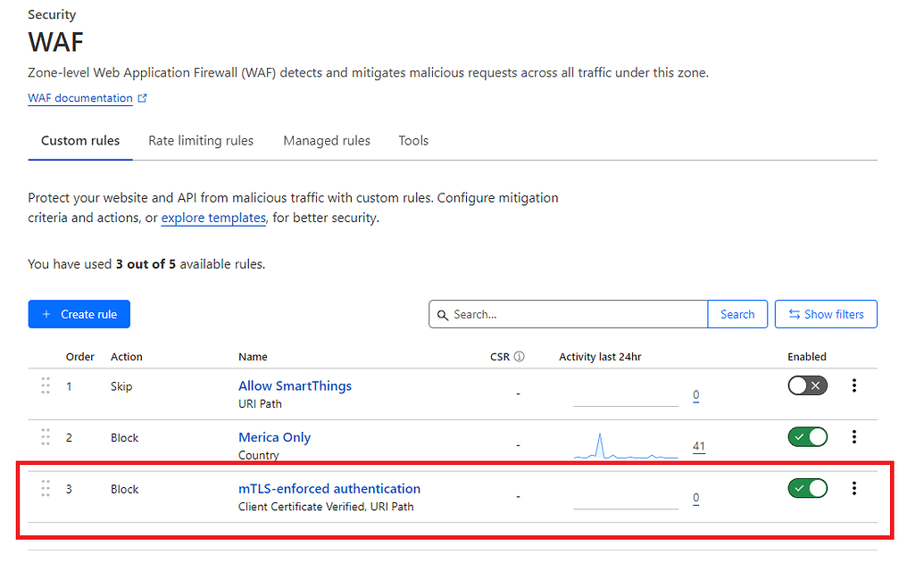Open options menu for mTLS-enforced authentication rule
Image resolution: width=924 pixels, height=571 pixels.
pos(854,488)
